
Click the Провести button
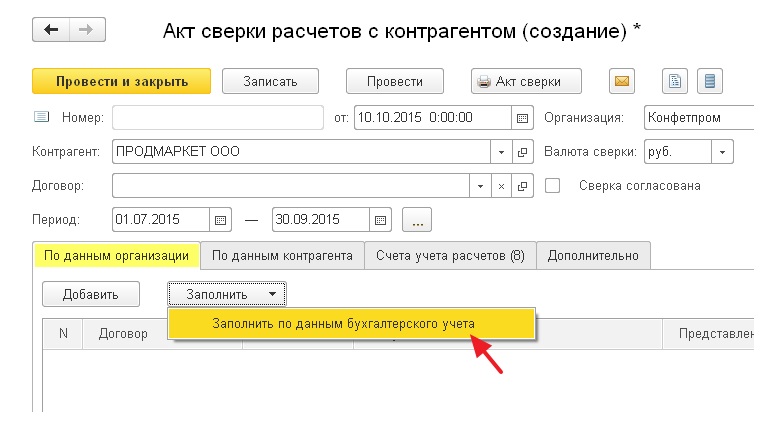coord(395,81)
